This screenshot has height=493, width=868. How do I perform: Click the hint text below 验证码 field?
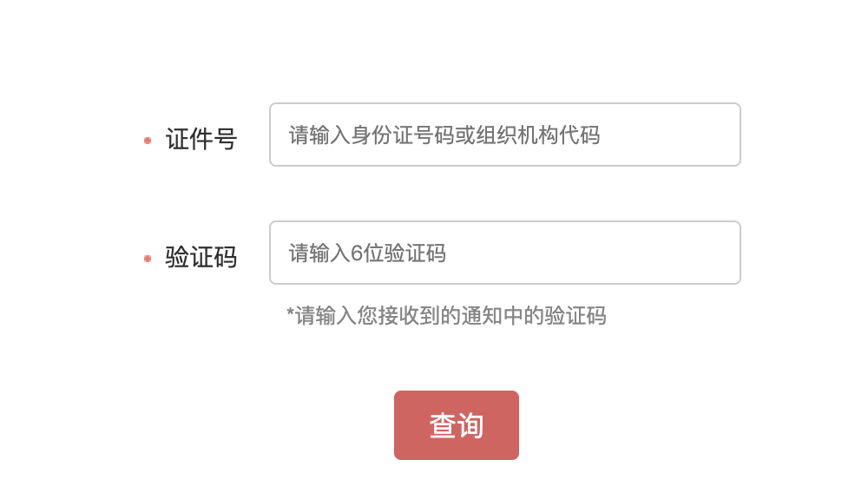(446, 315)
